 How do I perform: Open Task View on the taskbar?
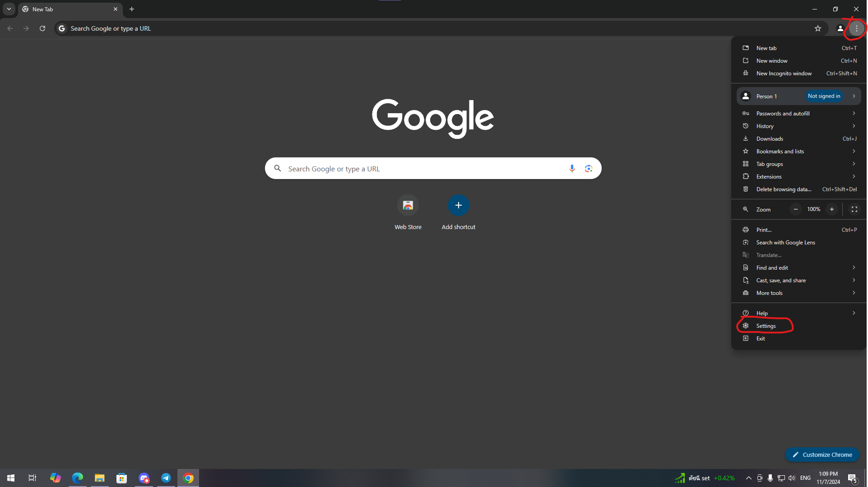[x=32, y=478]
